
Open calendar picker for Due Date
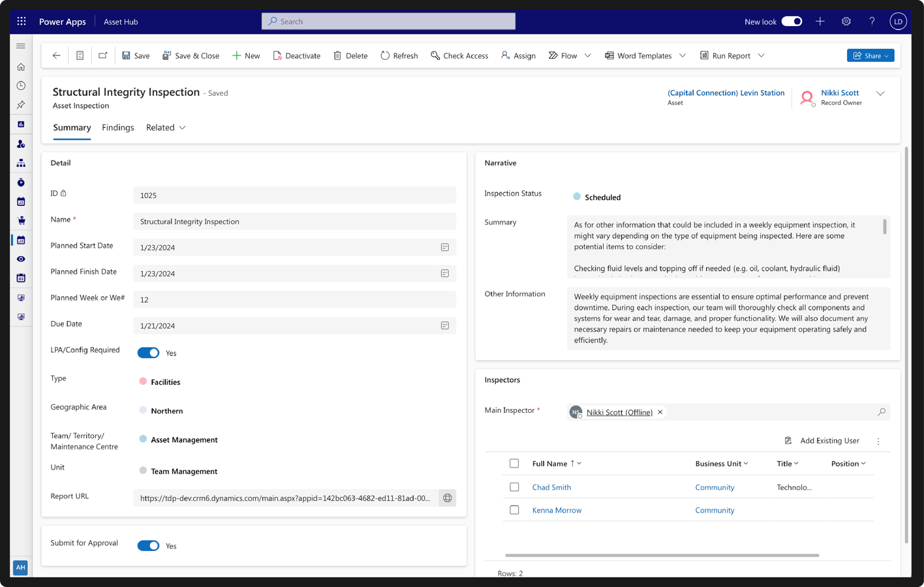pyautogui.click(x=445, y=325)
